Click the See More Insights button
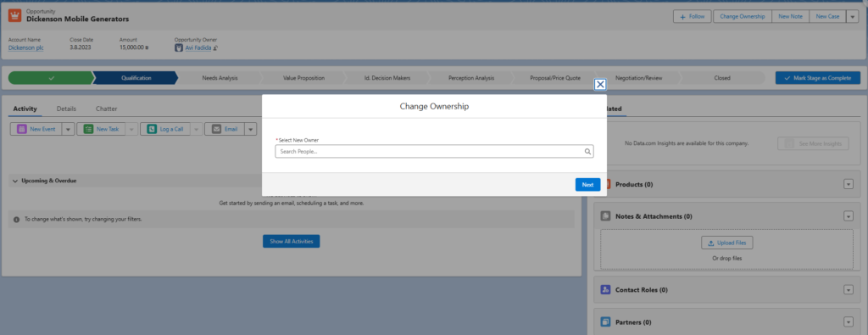 click(813, 143)
